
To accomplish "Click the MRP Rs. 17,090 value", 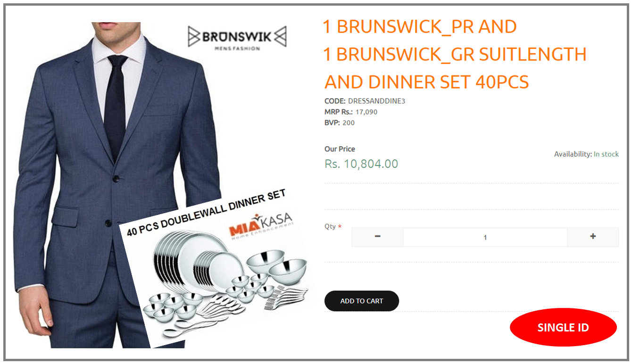I will tap(366, 112).
